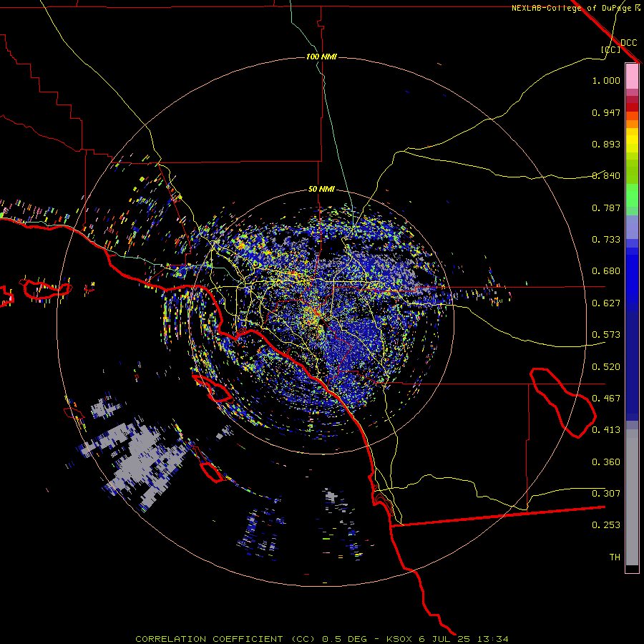This screenshot has width=644, height=644.
Task: Click the 6 JUL 25 13:34 timestamp
Action: 464,639
